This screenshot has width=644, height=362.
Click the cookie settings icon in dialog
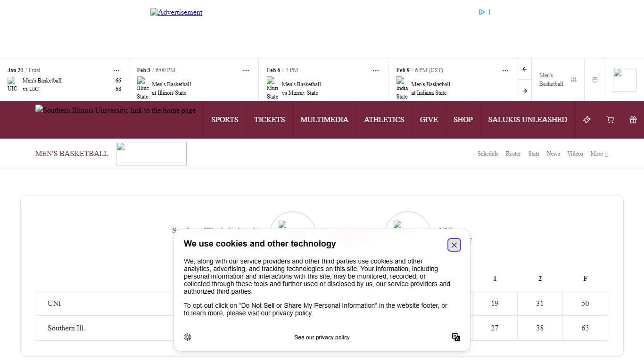click(188, 337)
